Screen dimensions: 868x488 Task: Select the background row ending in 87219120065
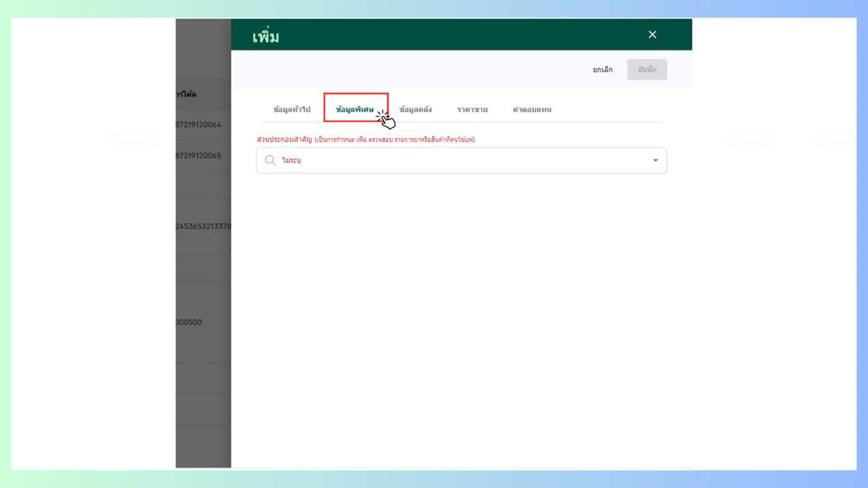click(x=198, y=156)
